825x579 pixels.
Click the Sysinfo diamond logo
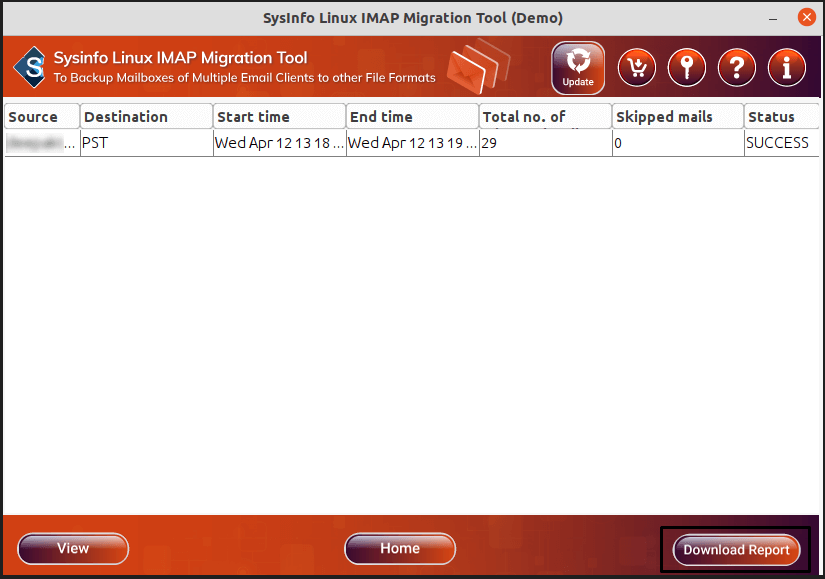tap(31, 67)
